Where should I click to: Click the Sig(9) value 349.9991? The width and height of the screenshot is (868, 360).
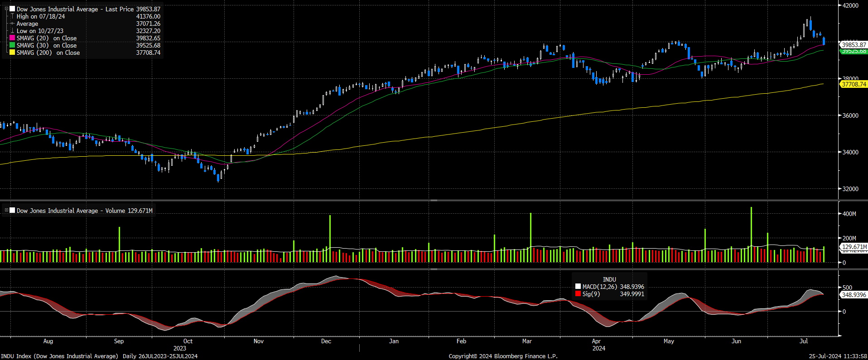[x=632, y=294]
